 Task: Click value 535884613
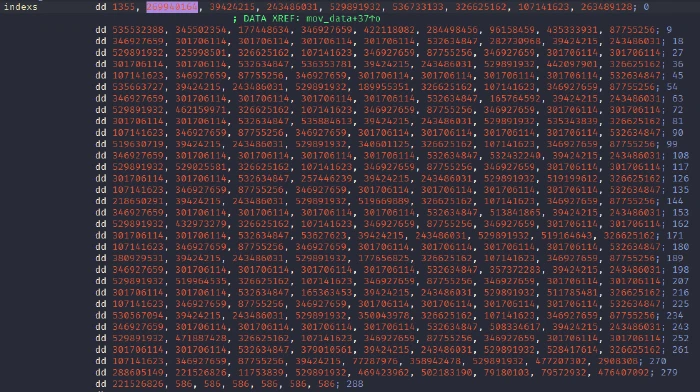(x=327, y=121)
